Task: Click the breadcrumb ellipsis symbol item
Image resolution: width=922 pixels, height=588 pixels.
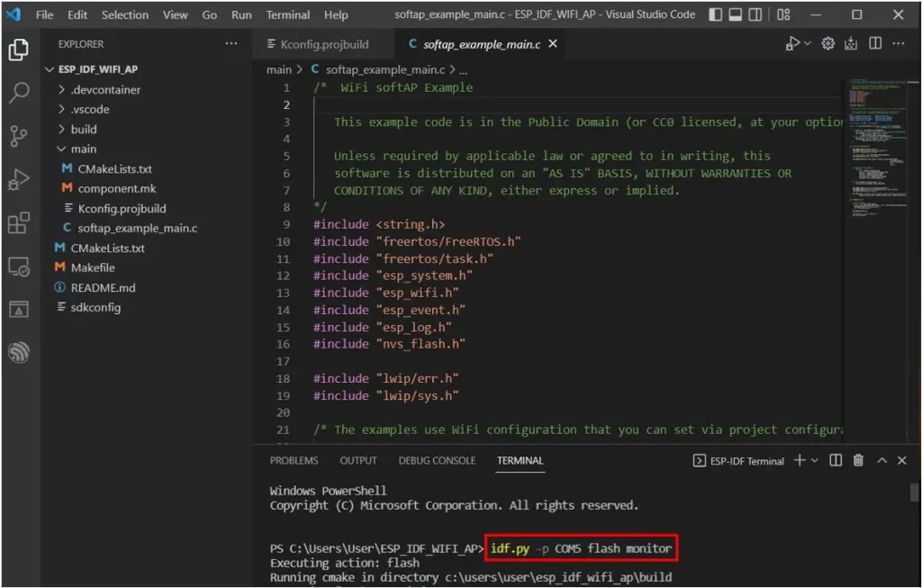Action: 464,70
